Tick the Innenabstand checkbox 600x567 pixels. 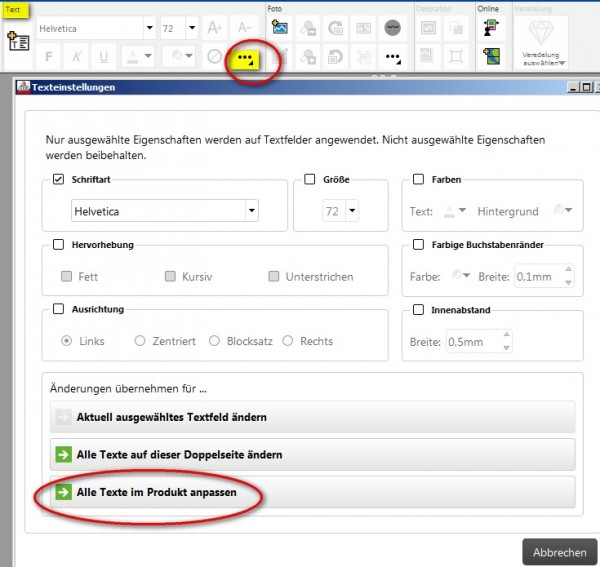419,310
